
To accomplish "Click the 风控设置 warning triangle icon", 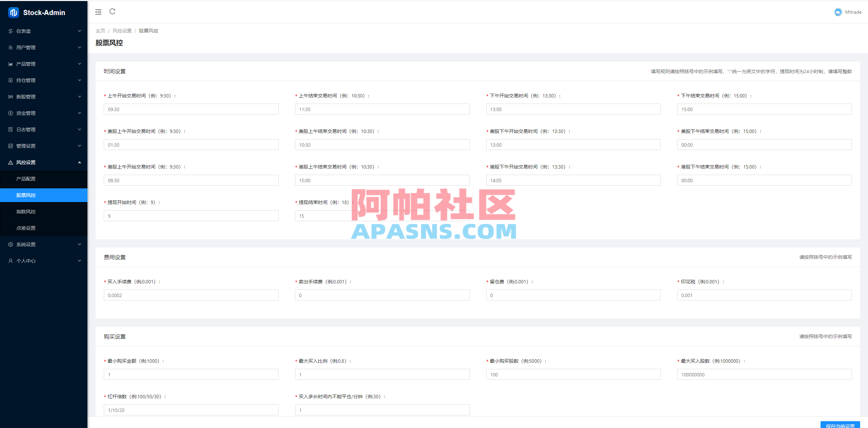I will pyautogui.click(x=10, y=162).
